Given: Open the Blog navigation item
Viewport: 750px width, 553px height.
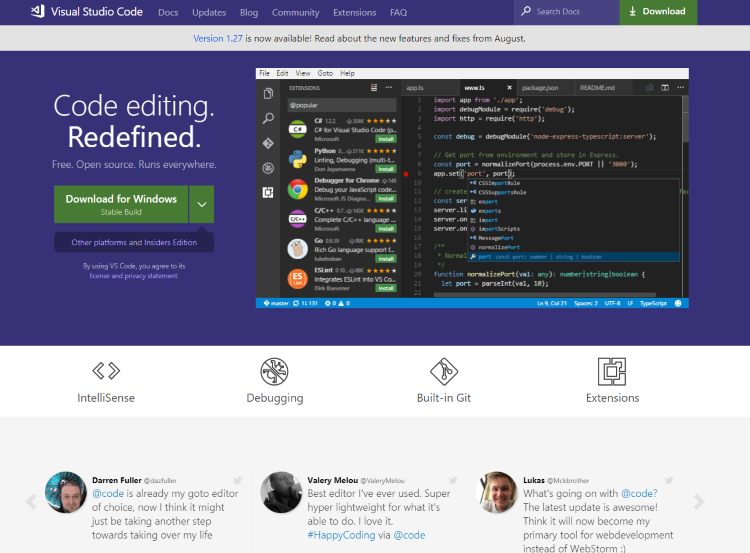Looking at the screenshot, I should 249,12.
